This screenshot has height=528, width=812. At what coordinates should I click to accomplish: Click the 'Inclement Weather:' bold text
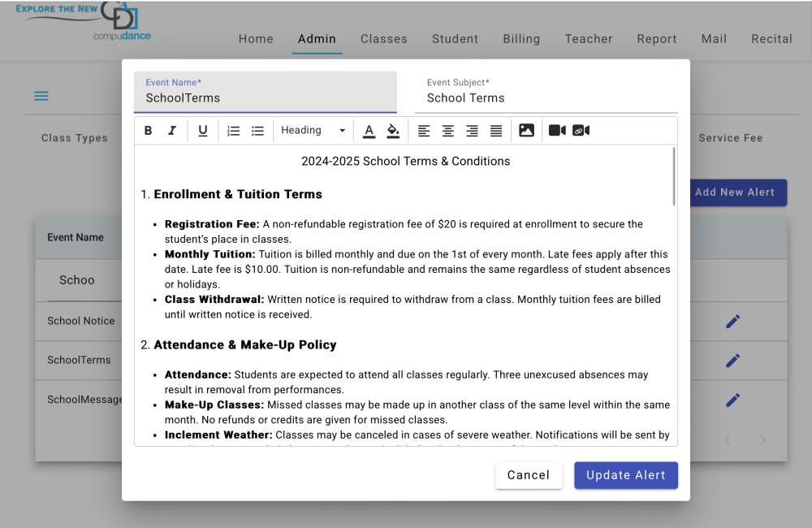pos(218,435)
